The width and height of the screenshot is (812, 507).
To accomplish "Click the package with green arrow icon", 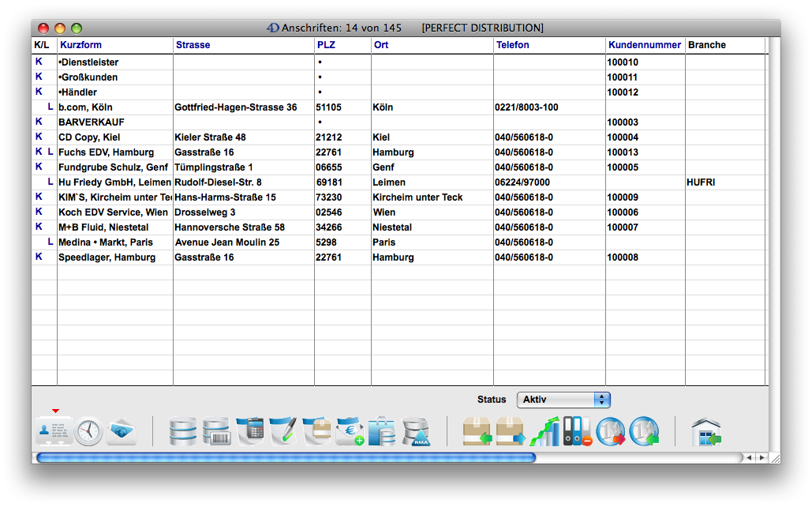I will tap(477, 431).
